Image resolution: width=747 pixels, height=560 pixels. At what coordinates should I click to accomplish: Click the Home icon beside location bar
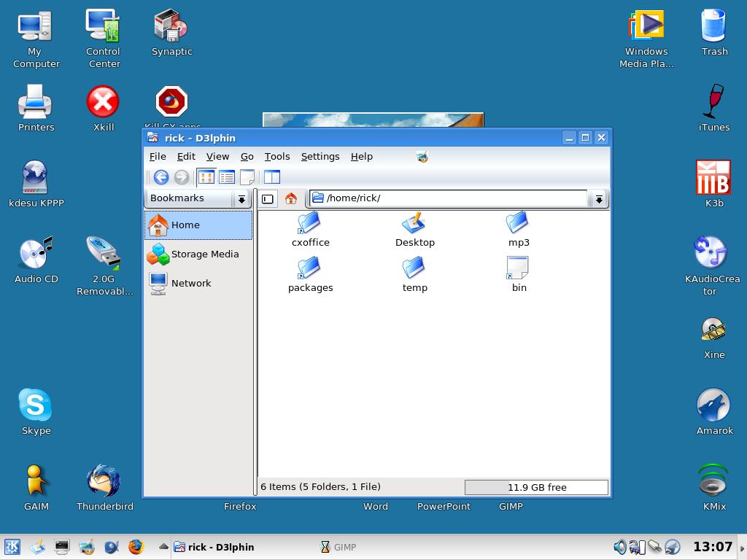pyautogui.click(x=290, y=198)
